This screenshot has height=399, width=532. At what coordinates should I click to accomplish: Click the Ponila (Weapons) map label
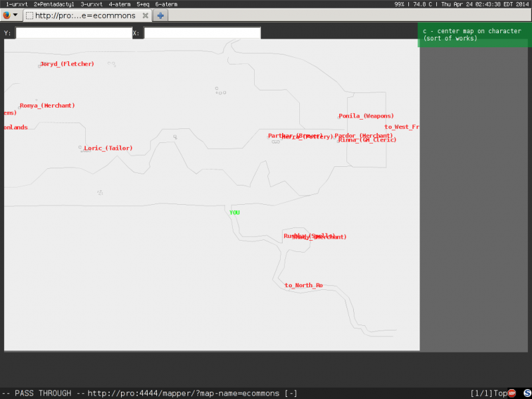point(366,116)
